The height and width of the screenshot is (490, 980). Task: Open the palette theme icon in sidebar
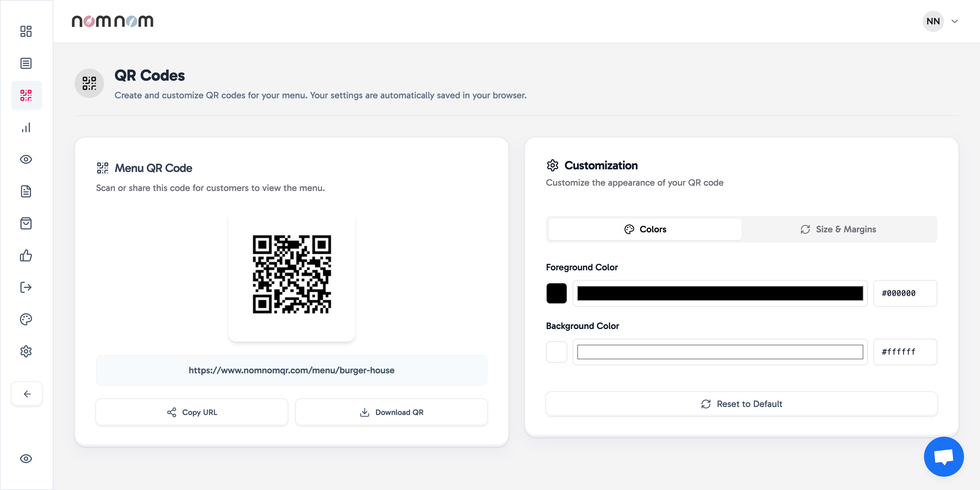[x=26, y=319]
